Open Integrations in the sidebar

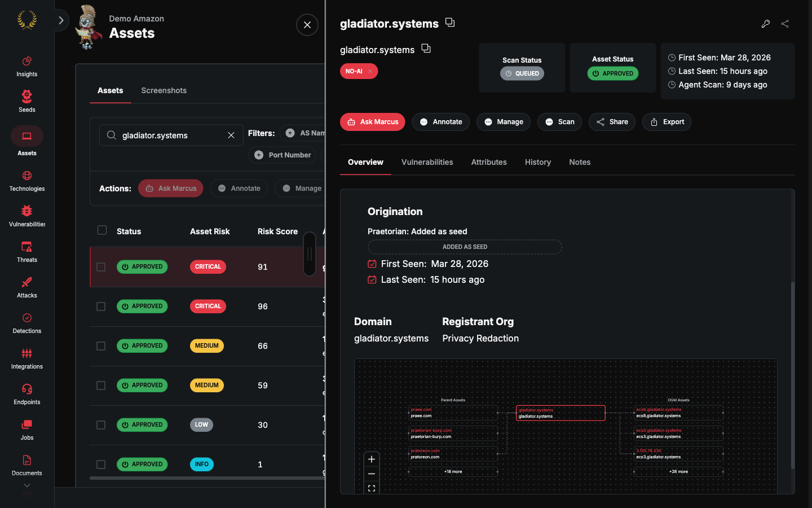pyautogui.click(x=27, y=359)
